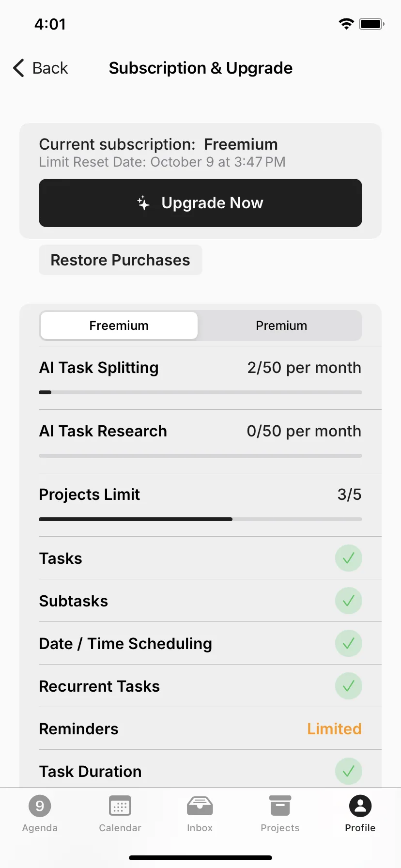Tap the green checkmark beside Subtasks
The image size is (401, 868).
pos(349,601)
